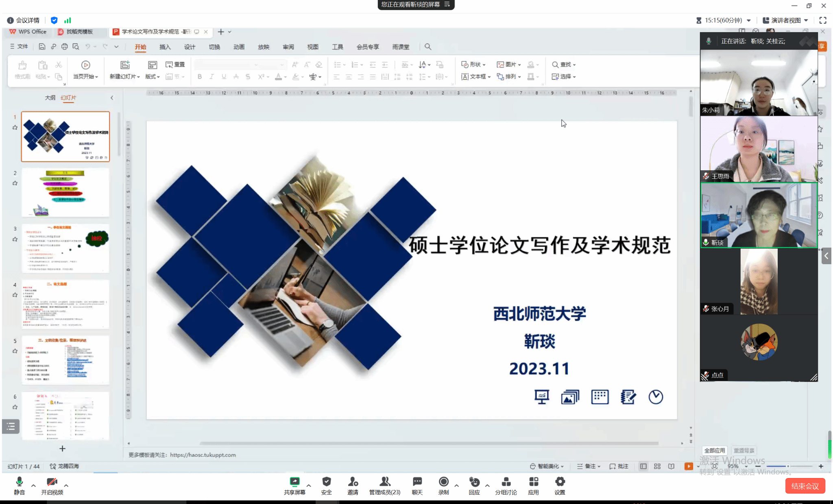Expand audio options arrow beside mute
The image size is (833, 504).
33,485
